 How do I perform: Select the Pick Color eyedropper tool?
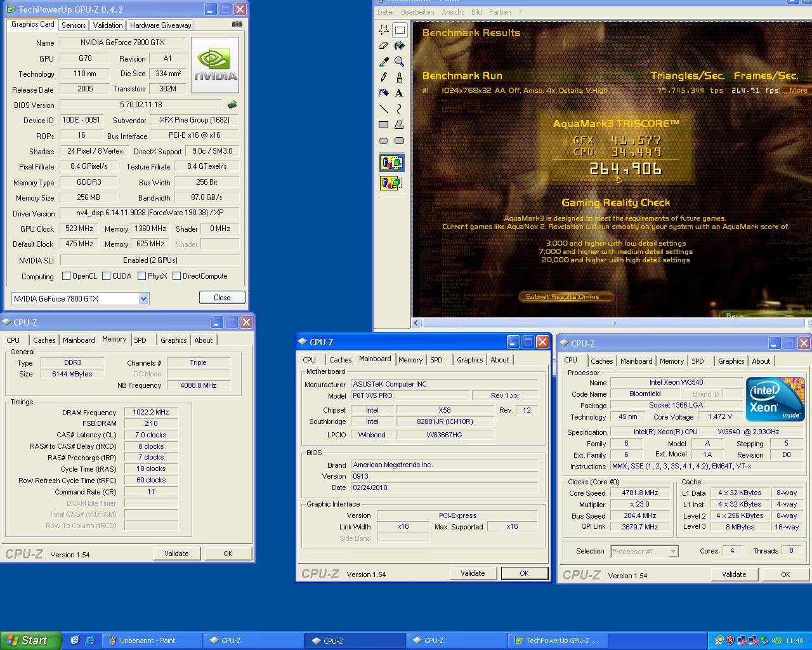[384, 62]
